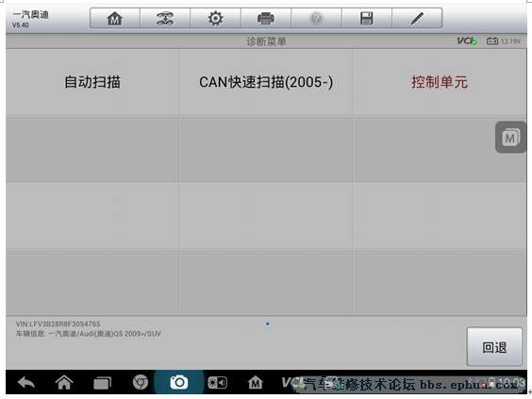Image resolution: width=532 pixels, height=399 pixels.
Task: Open settings gear in top toolbar
Action: [x=215, y=18]
